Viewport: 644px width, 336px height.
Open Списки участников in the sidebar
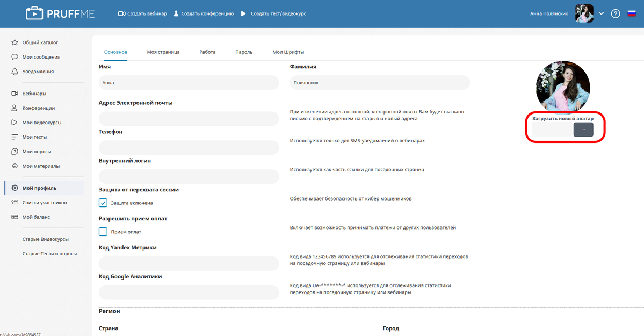tap(45, 202)
